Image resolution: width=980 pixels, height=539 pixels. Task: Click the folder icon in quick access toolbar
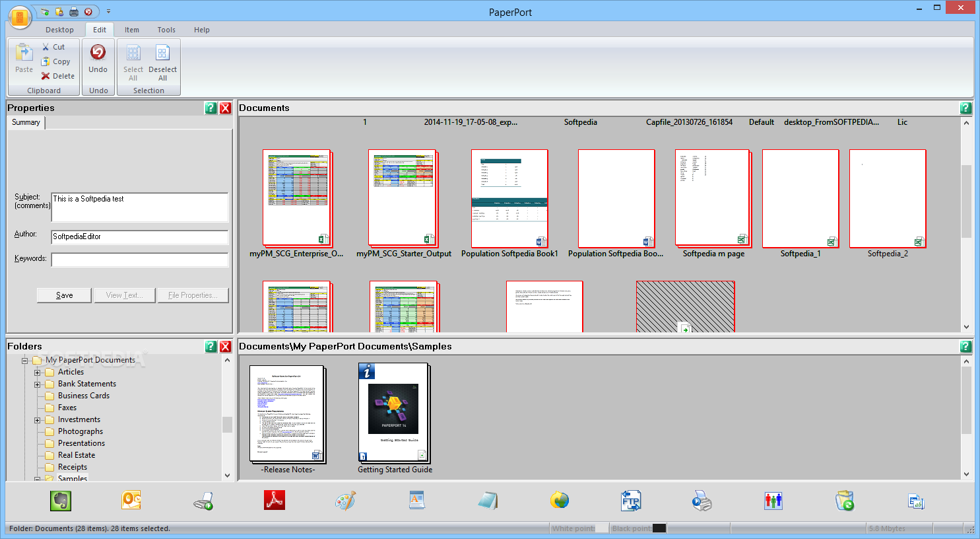(59, 12)
